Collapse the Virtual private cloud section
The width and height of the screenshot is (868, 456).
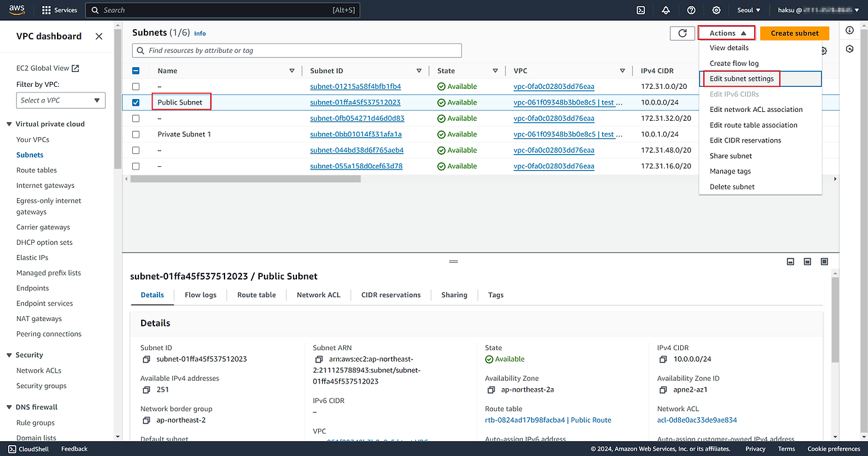[9, 124]
